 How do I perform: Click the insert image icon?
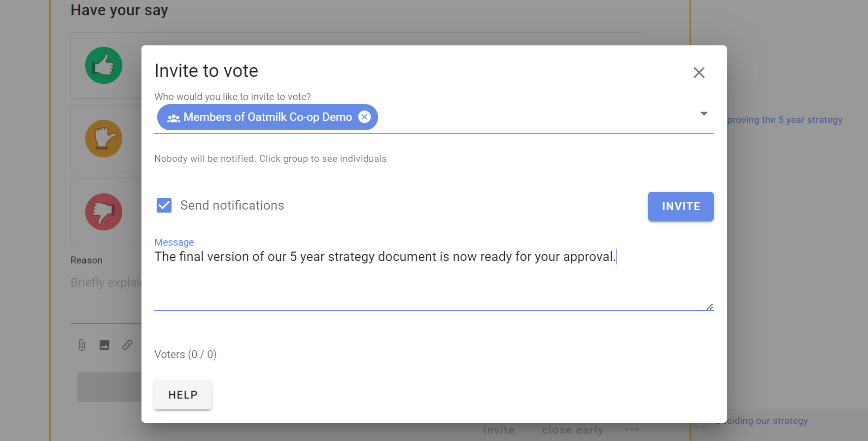[104, 345]
